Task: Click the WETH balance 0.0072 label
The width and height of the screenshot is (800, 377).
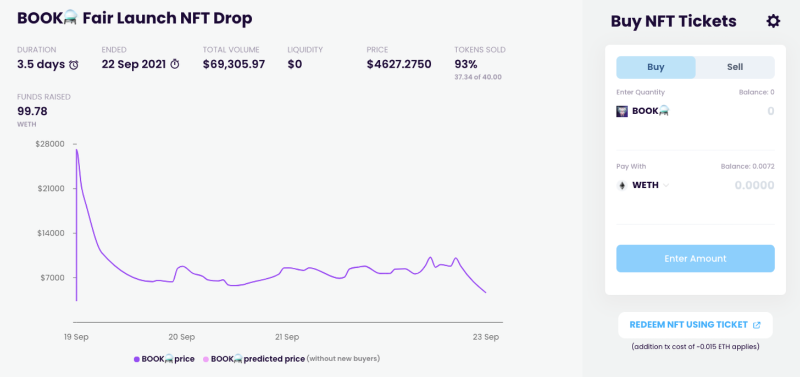Action: click(x=747, y=166)
